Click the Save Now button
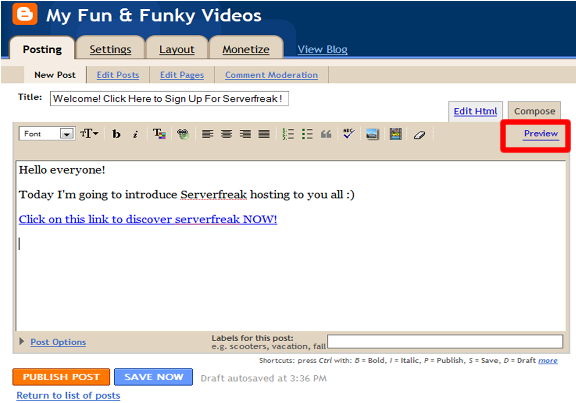The image size is (576, 403). 154,377
